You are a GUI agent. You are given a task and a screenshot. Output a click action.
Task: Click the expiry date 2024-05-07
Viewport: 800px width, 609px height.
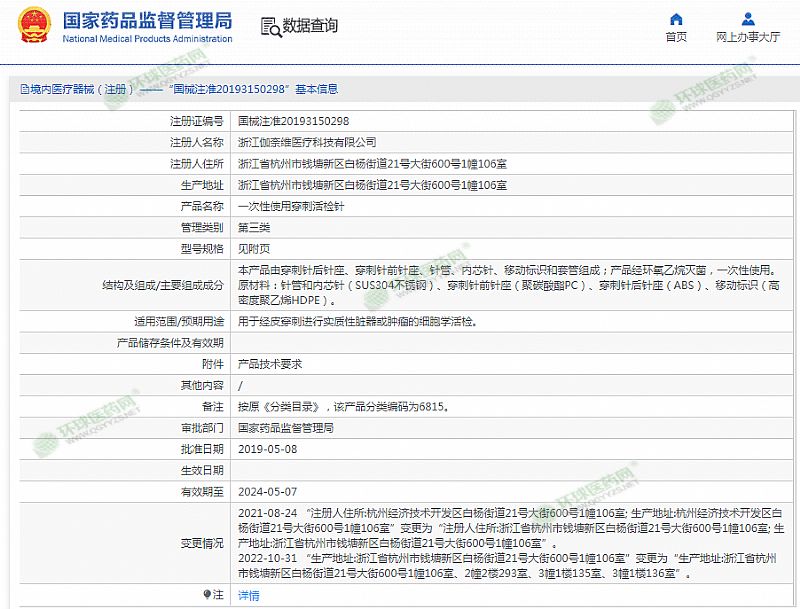pyautogui.click(x=267, y=492)
